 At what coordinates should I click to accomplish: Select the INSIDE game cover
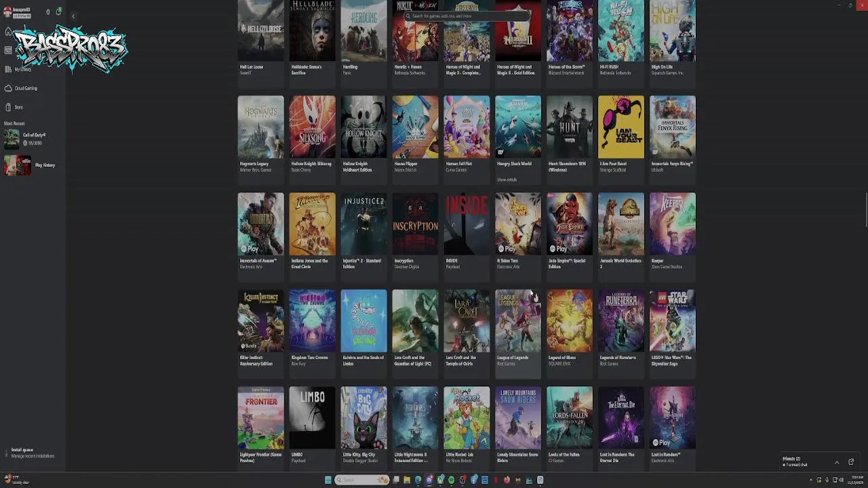pyautogui.click(x=467, y=224)
